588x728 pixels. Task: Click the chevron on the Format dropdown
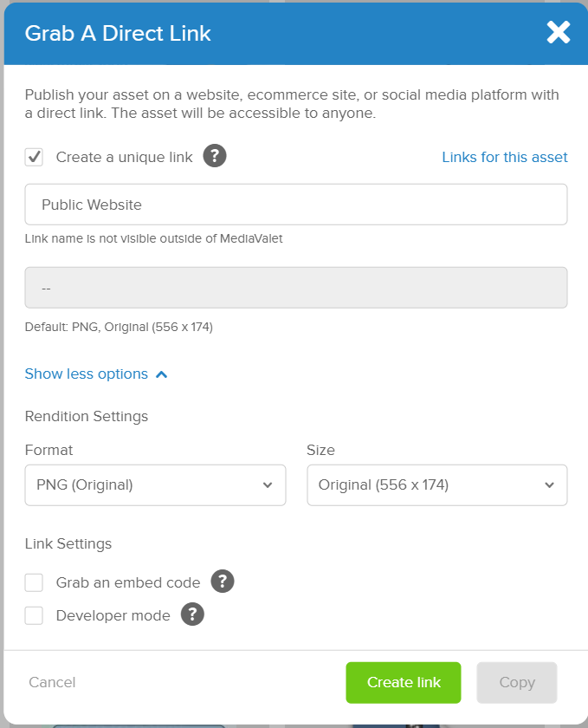click(268, 484)
